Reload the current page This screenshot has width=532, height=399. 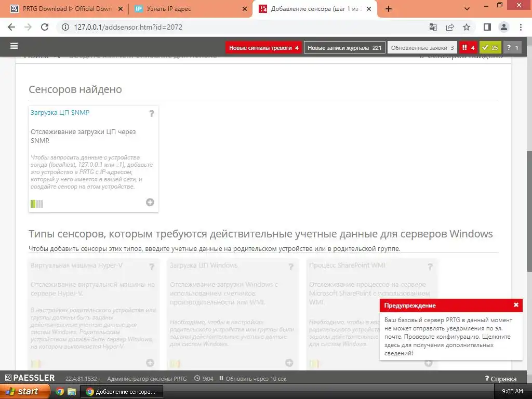click(x=45, y=27)
